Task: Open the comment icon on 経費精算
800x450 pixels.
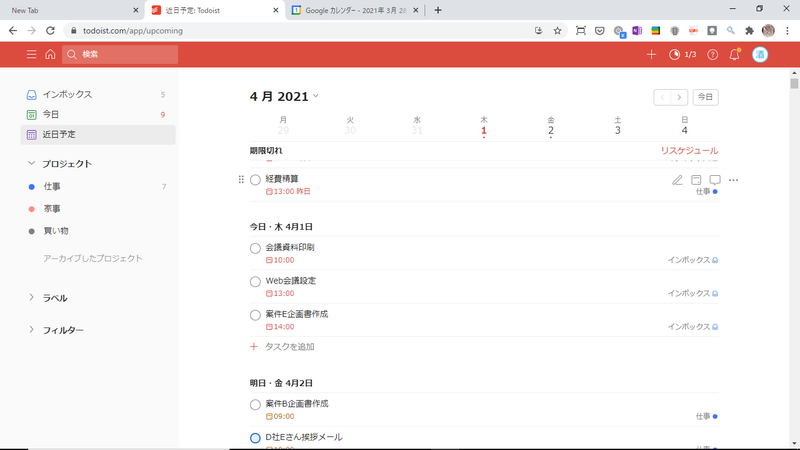Action: click(x=715, y=180)
